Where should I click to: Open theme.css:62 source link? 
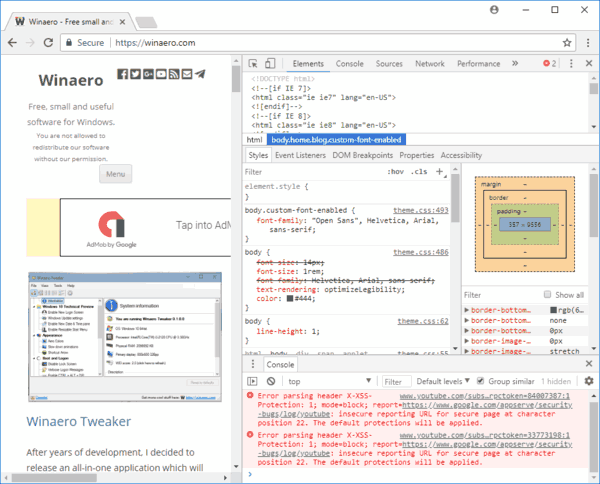pos(423,321)
